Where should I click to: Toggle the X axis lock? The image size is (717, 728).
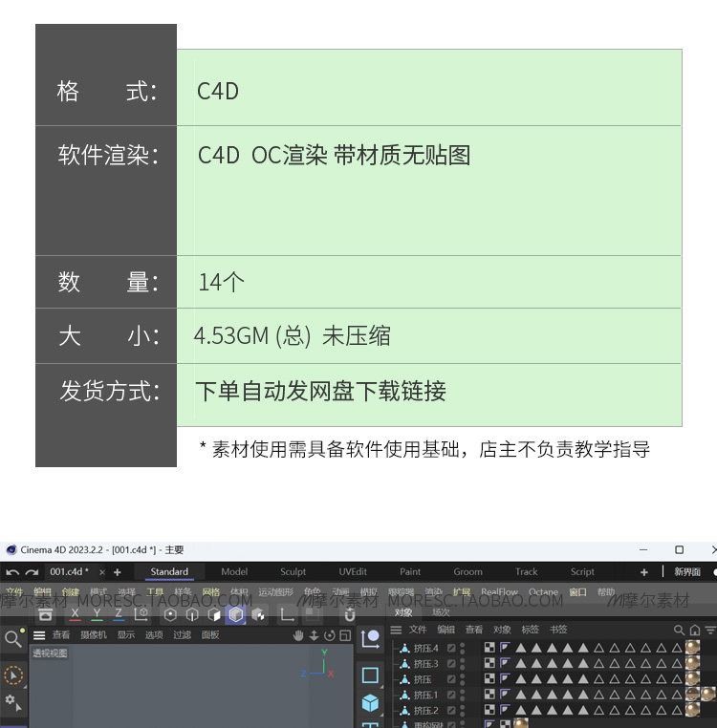pyautogui.click(x=75, y=614)
